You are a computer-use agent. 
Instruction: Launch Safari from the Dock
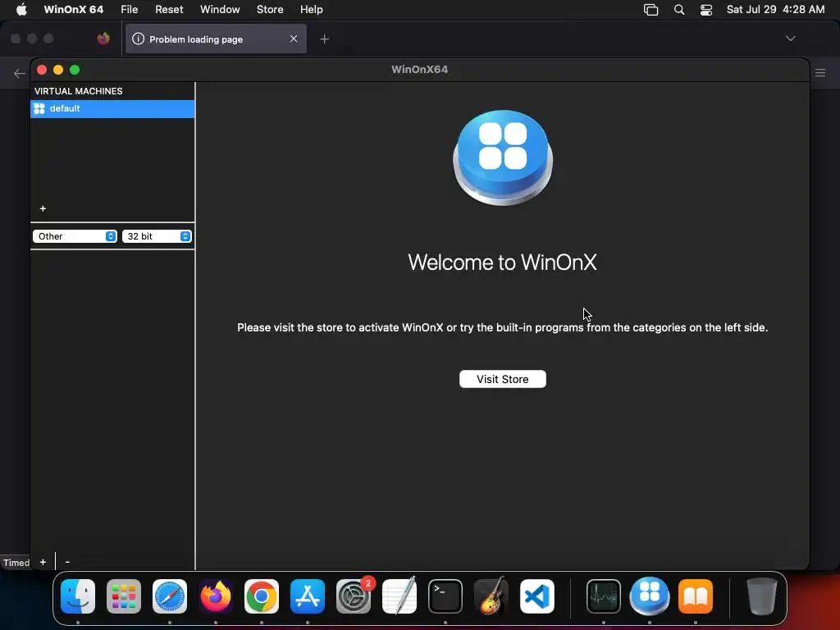click(x=170, y=596)
